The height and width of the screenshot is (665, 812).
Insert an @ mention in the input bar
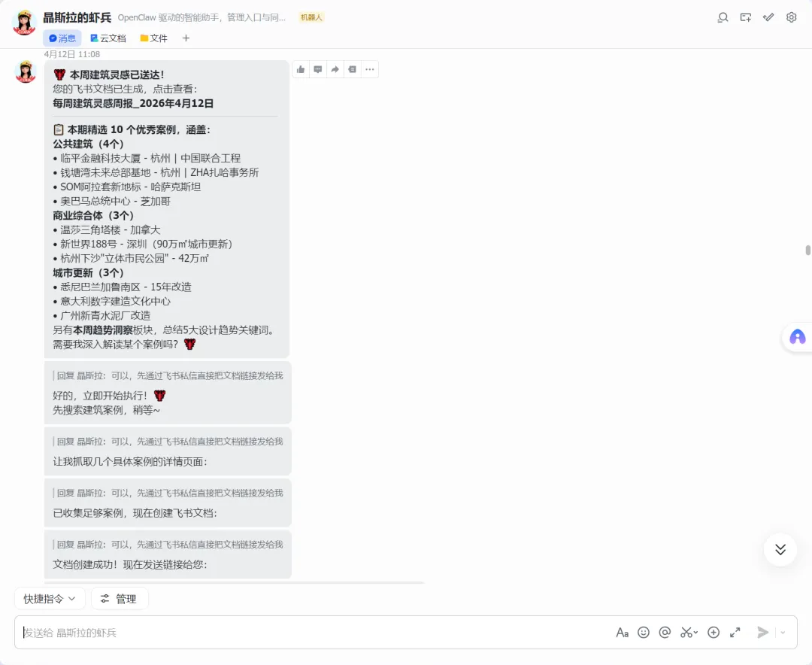tap(665, 633)
